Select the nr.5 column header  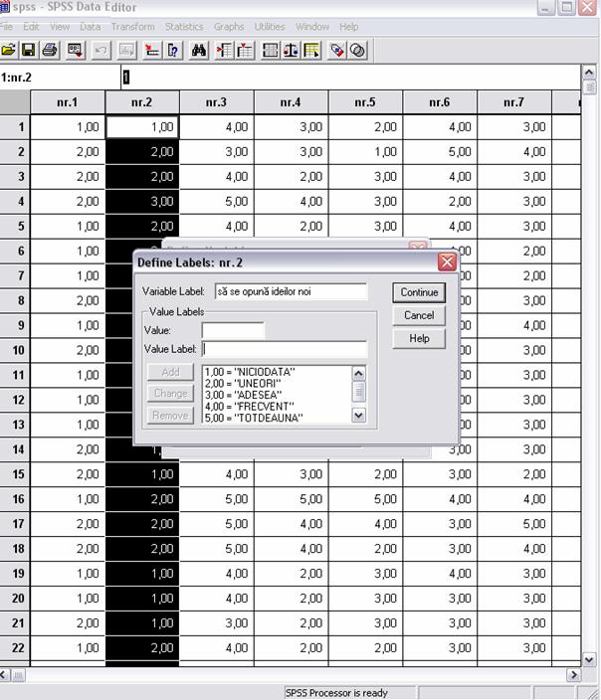365,102
